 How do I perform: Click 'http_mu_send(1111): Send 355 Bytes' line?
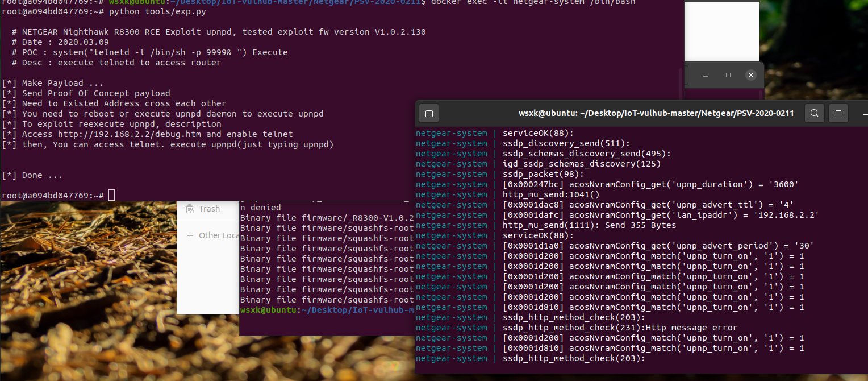pos(590,225)
